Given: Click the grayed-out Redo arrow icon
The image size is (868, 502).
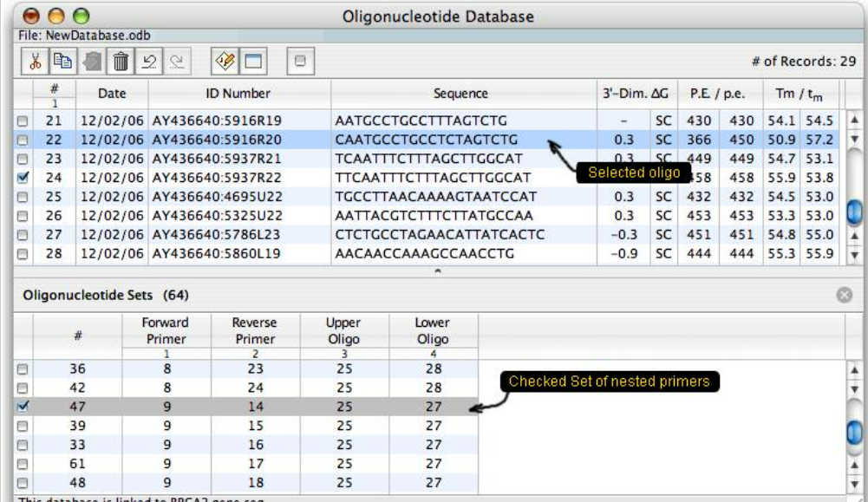Looking at the screenshot, I should click(177, 61).
